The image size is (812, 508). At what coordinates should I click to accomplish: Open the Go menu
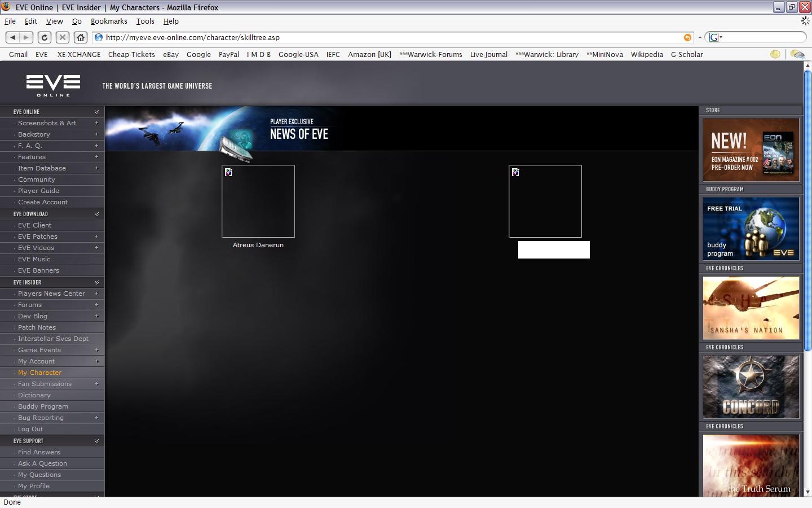pos(77,21)
